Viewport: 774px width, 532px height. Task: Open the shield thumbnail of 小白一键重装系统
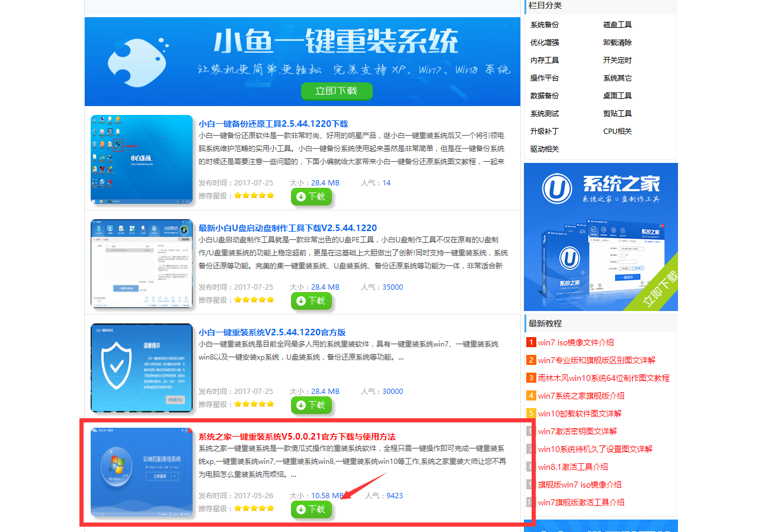click(142, 368)
